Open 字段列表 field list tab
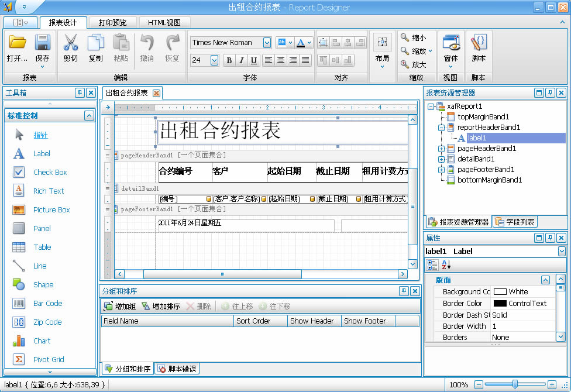 click(515, 222)
